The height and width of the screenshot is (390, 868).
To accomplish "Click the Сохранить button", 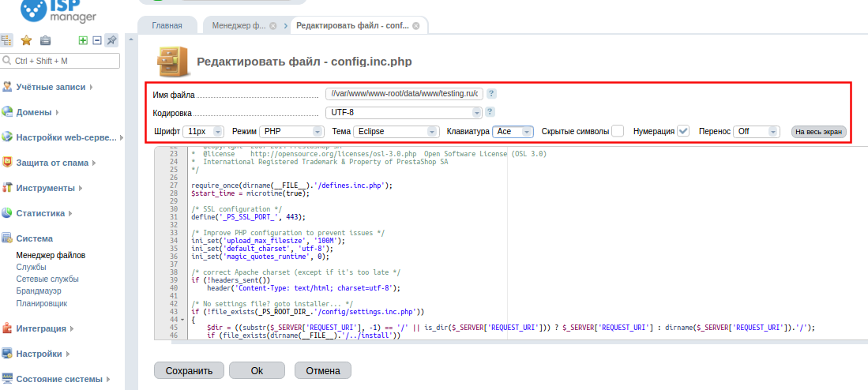I will coord(189,370).
